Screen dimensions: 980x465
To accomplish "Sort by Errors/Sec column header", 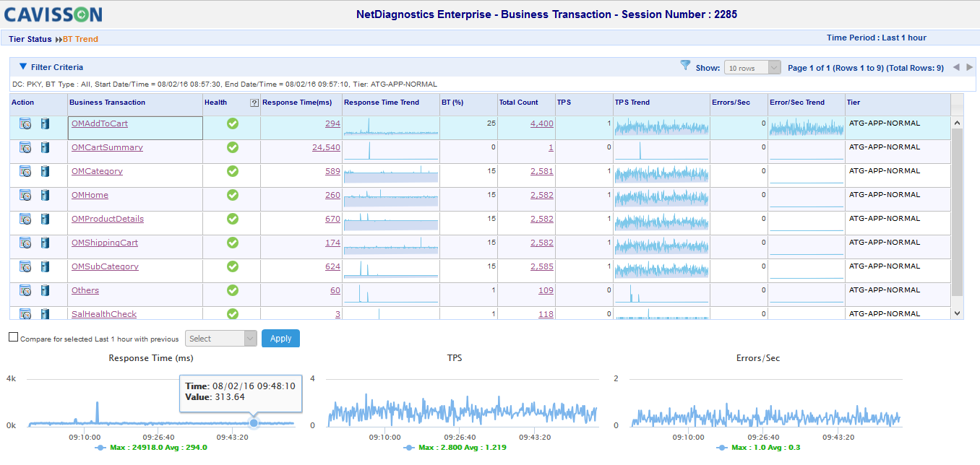I will [x=731, y=103].
